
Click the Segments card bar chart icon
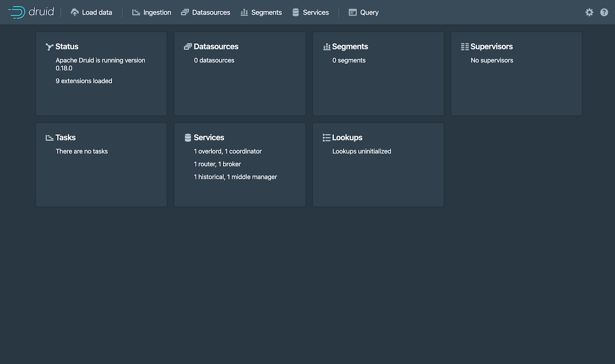pyautogui.click(x=326, y=47)
